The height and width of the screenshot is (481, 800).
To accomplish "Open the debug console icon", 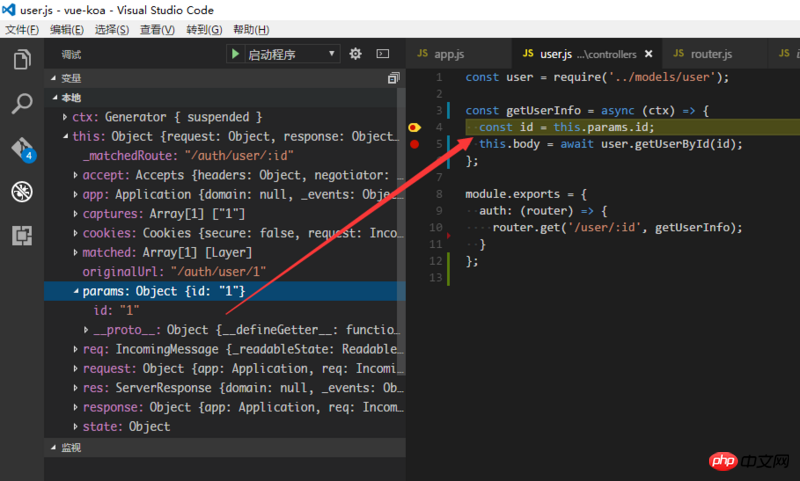I will click(x=382, y=54).
